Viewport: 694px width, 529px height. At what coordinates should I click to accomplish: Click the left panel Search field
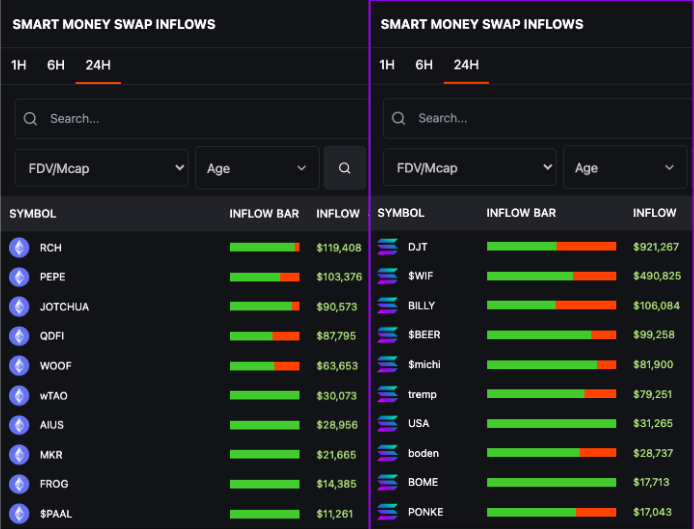pyautogui.click(x=191, y=119)
